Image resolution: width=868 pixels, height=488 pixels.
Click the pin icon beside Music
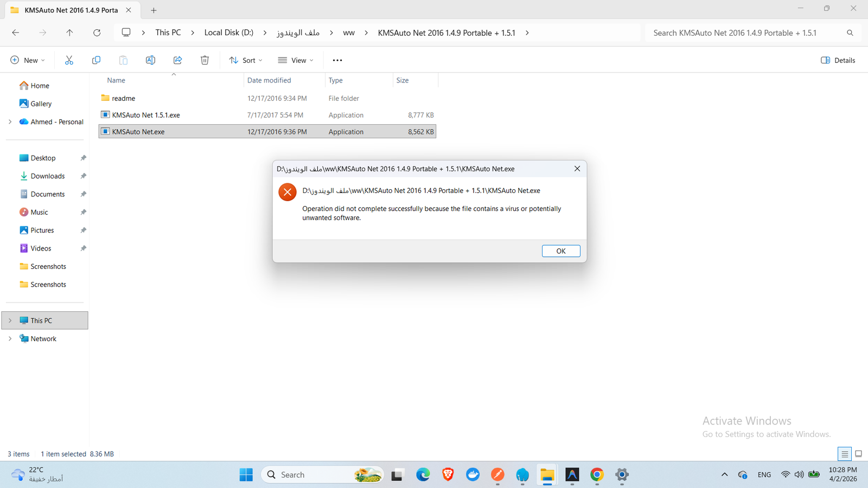[83, 212]
